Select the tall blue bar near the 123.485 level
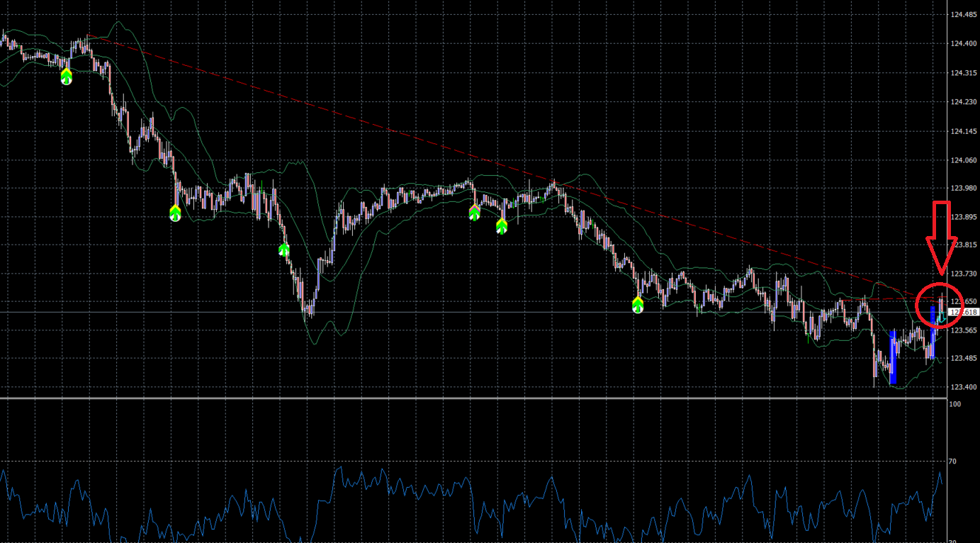The image size is (980, 543). click(893, 357)
